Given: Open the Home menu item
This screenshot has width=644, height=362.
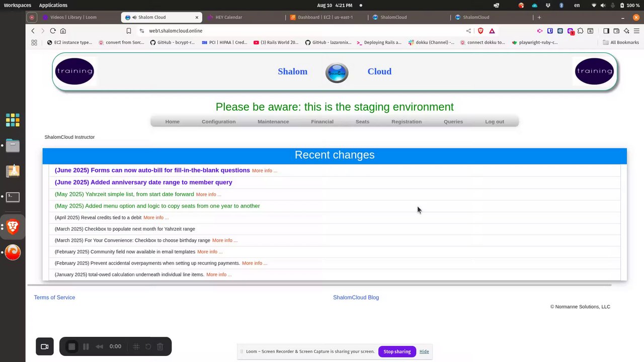Looking at the screenshot, I should click(x=173, y=122).
